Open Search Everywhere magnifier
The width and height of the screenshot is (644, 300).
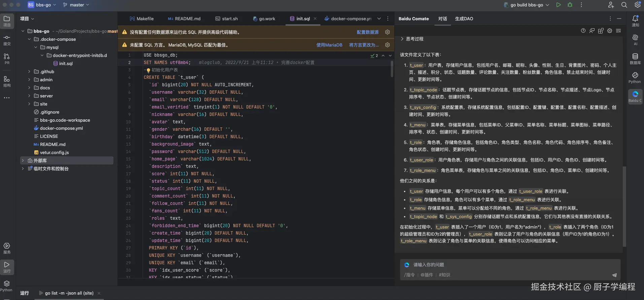[x=624, y=5]
